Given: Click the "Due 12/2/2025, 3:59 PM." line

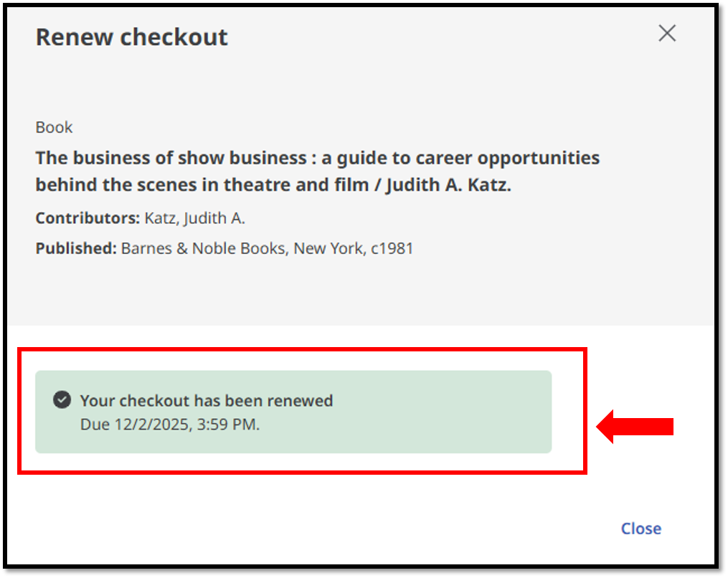Looking at the screenshot, I should [170, 424].
